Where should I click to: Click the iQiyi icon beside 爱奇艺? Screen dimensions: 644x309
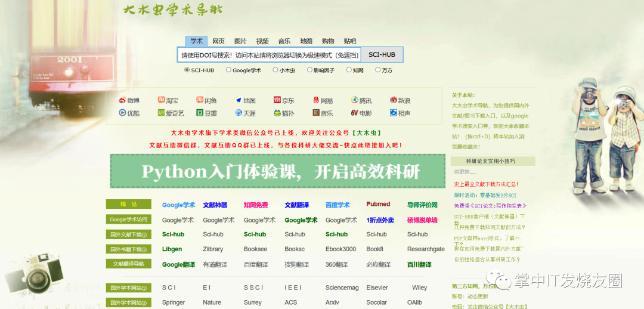coord(161,113)
